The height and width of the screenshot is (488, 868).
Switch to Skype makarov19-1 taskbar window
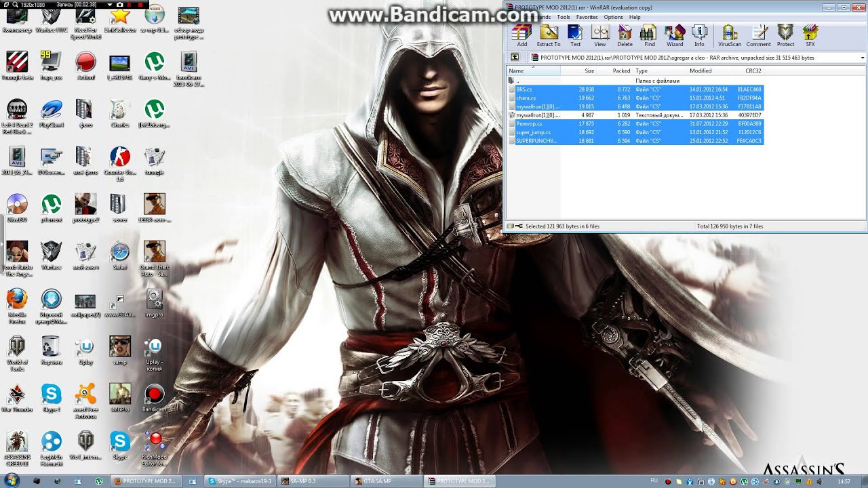coord(241,481)
